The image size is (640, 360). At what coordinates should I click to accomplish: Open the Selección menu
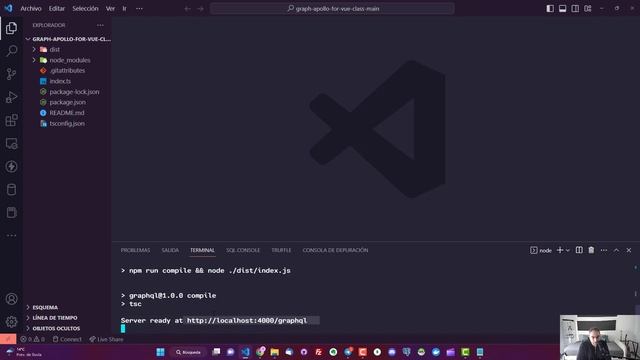point(85,9)
